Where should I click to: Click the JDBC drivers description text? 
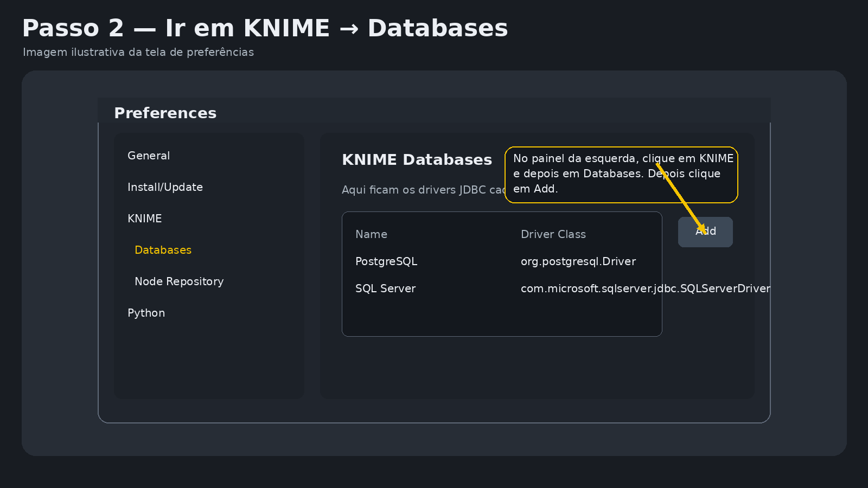pyautogui.click(x=423, y=190)
